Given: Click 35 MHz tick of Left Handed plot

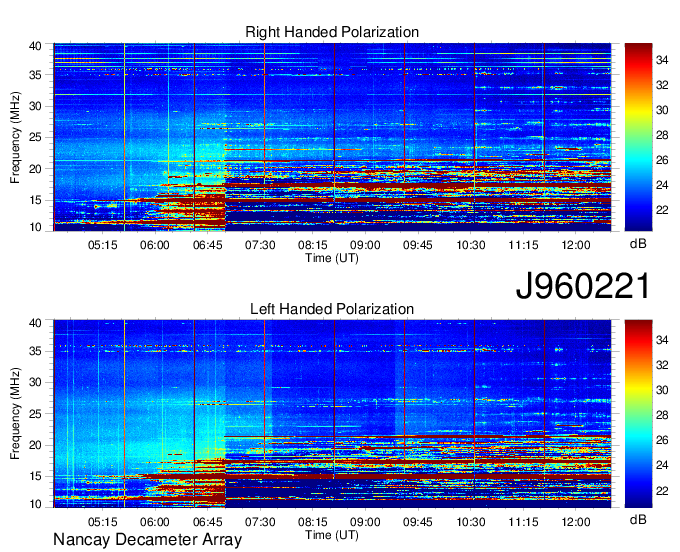Looking at the screenshot, I should [35, 351].
